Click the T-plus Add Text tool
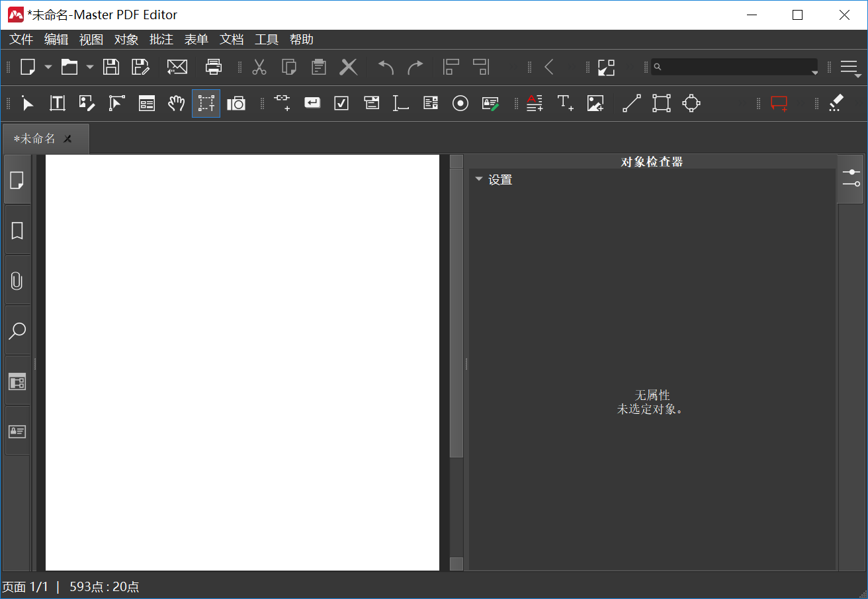Screen dimensions: 868x599 coord(565,102)
